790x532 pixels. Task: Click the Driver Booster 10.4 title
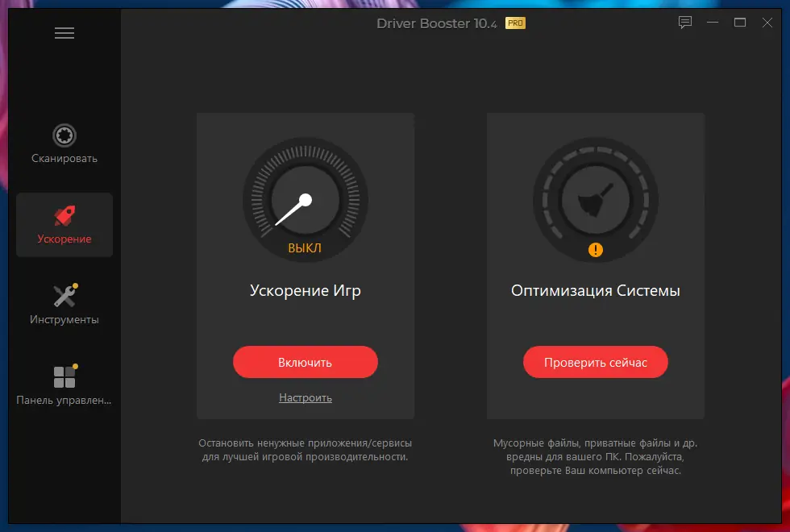437,23
